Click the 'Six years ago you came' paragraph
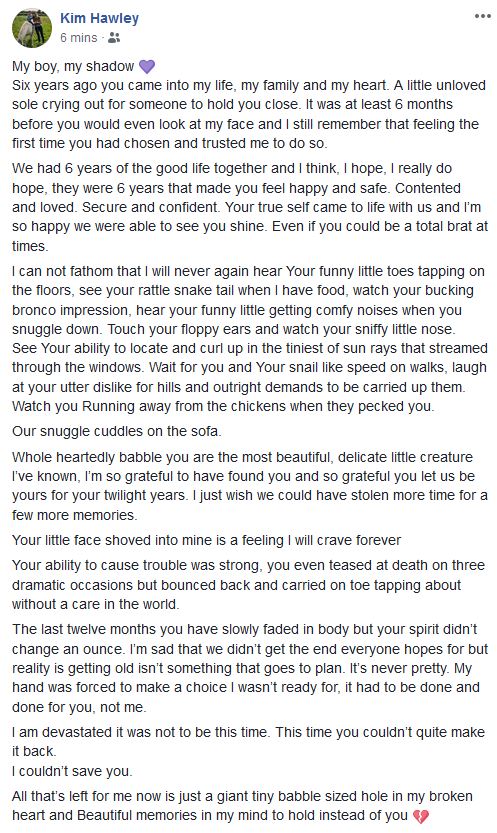The width and height of the screenshot is (497, 833). (248, 114)
